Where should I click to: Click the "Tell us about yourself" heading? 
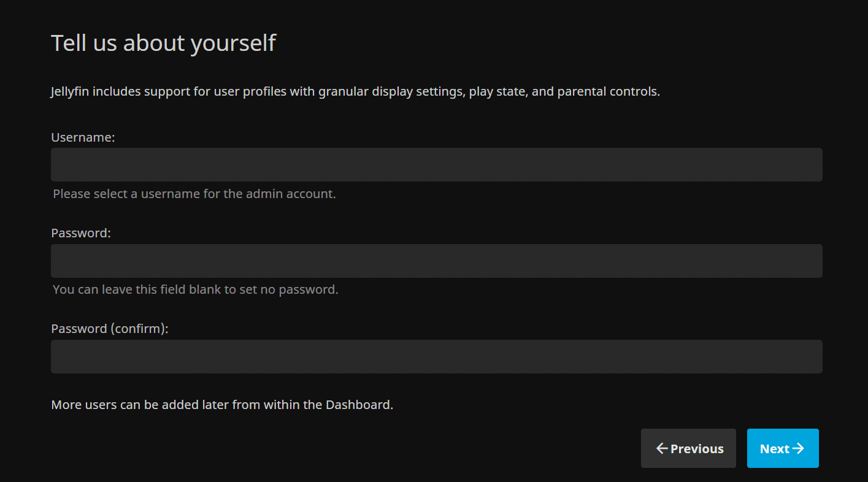pos(163,43)
